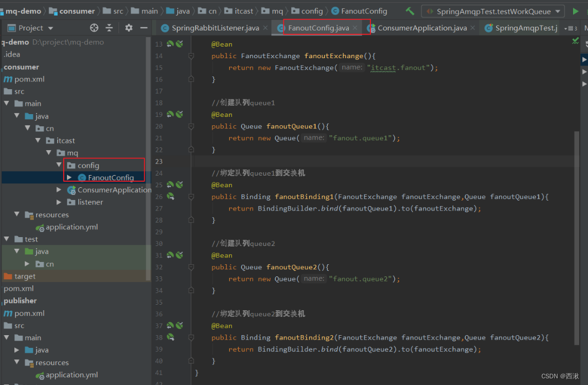The height and width of the screenshot is (385, 588).
Task: Close the SpringRabbitListener.java tab
Action: tap(265, 28)
